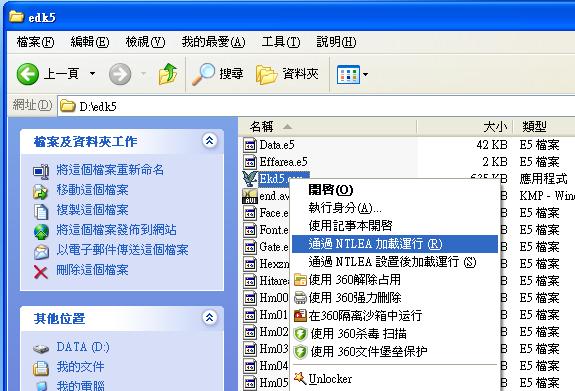This screenshot has width=575, height=391.
Task: Click the 360 force delete shredder icon
Action: tap(300, 297)
